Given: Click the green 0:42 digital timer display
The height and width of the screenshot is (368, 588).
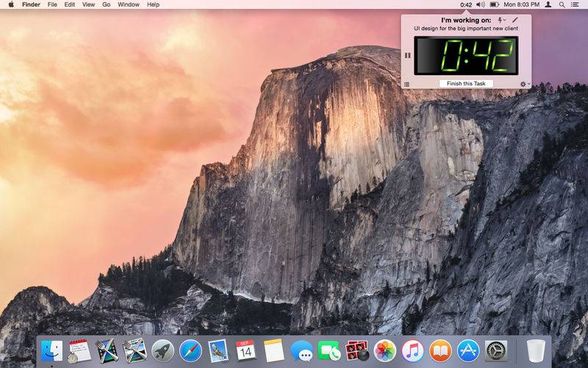Looking at the screenshot, I should click(466, 56).
